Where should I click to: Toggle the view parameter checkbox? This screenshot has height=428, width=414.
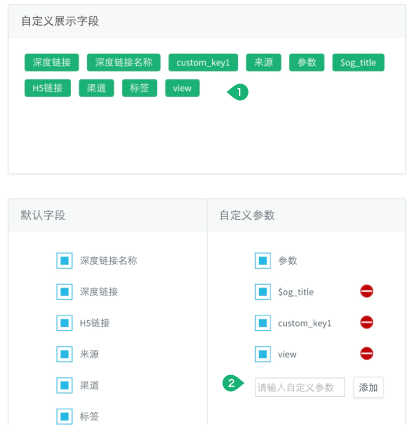point(263,354)
